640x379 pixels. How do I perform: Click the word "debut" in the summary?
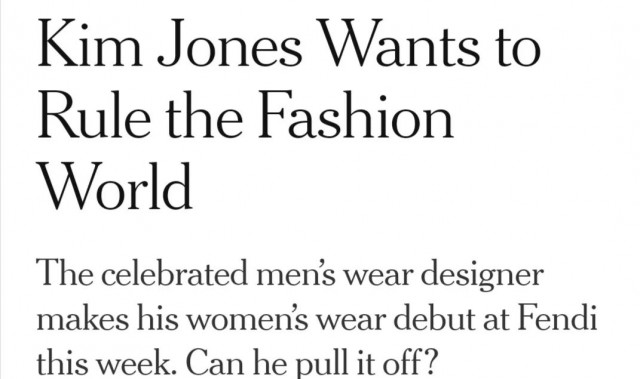434,317
